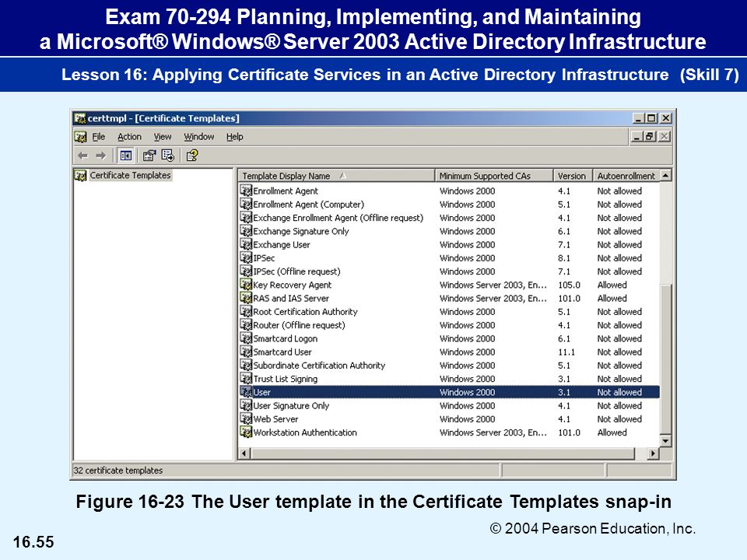Click Windows 2000 in the Web Server row

[467, 419]
